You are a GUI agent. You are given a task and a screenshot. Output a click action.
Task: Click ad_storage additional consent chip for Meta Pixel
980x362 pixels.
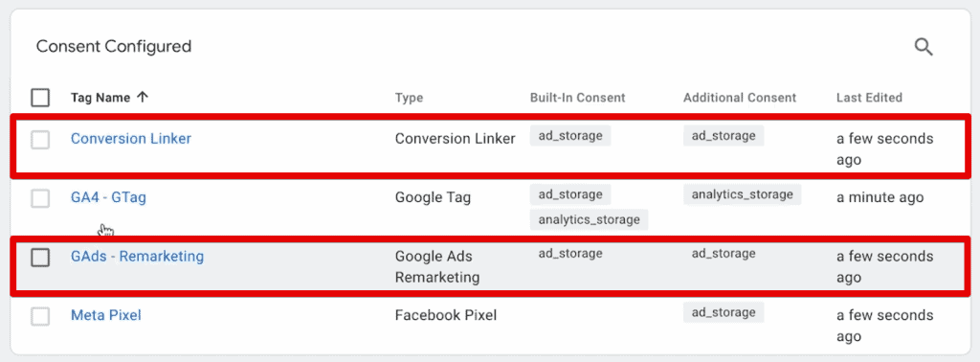pyautogui.click(x=724, y=312)
